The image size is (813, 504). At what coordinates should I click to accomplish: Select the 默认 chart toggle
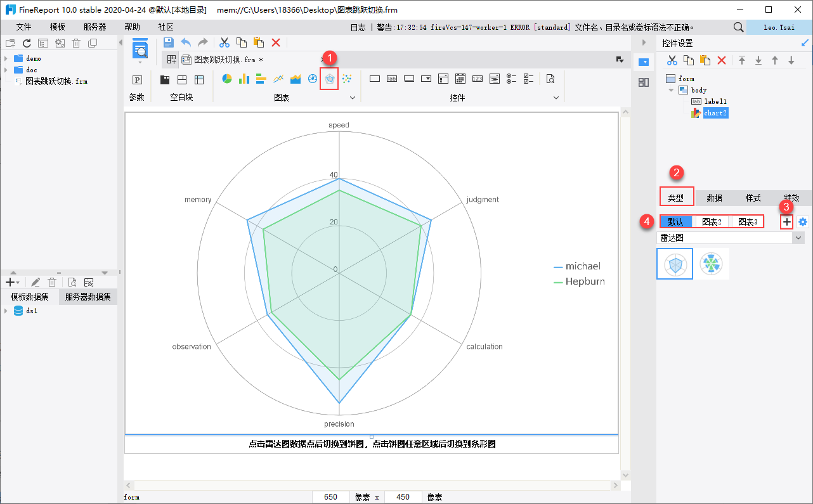(676, 222)
